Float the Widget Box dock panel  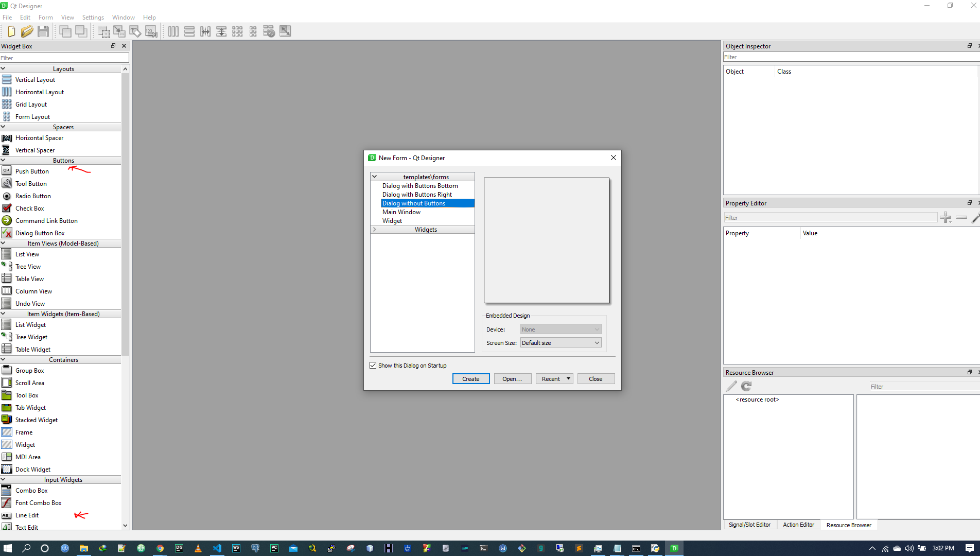click(x=113, y=46)
